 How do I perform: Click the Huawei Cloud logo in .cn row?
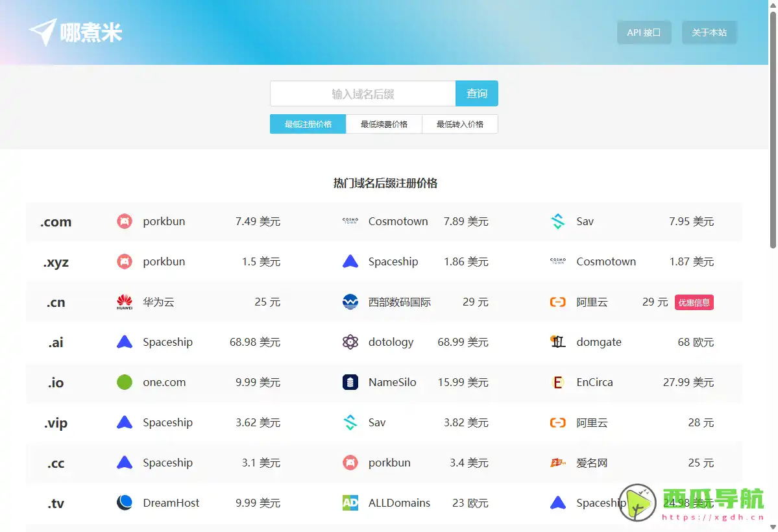coord(125,302)
